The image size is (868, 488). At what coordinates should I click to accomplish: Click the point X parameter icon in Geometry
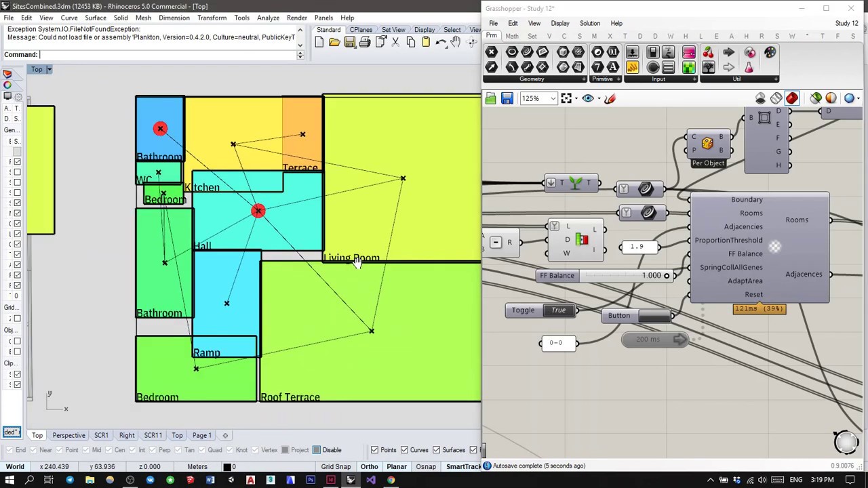pos(492,52)
